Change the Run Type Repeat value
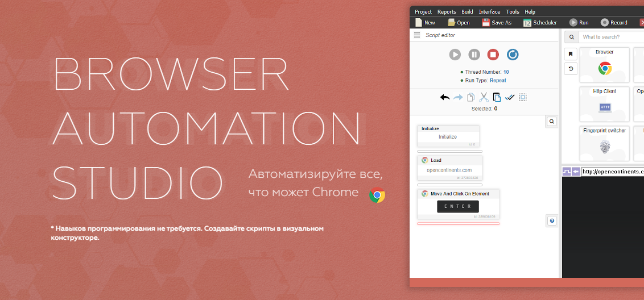644x300 pixels. coord(498,81)
